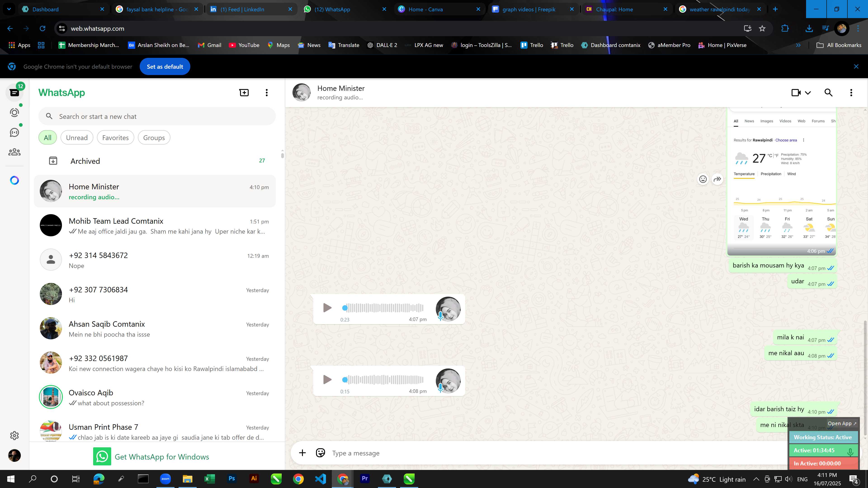
Task: Seek in the 0:23 voice message waveform
Action: click(x=383, y=308)
